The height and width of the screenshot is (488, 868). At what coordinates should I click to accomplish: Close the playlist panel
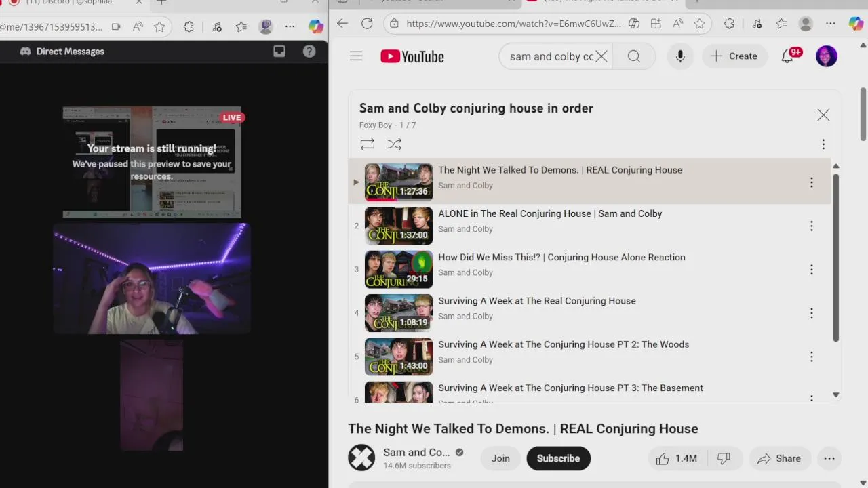click(823, 115)
